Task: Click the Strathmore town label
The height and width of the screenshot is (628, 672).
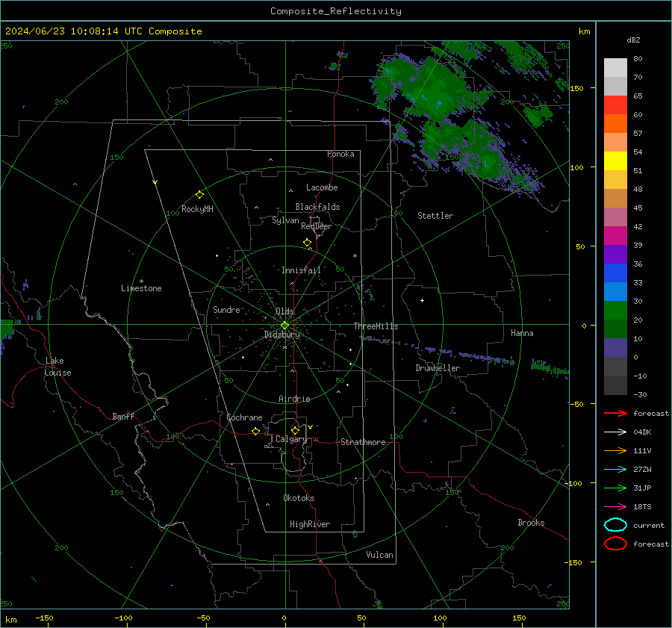Action: click(x=363, y=442)
